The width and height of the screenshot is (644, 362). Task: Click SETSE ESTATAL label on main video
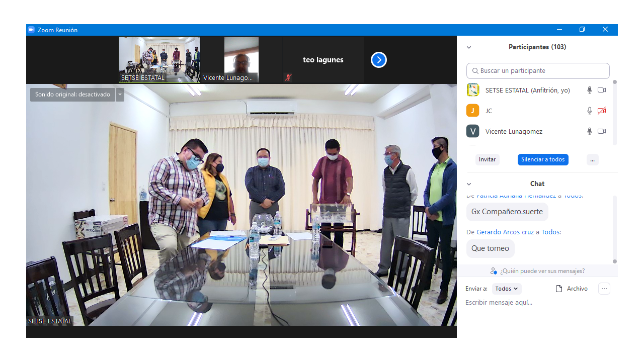point(50,321)
